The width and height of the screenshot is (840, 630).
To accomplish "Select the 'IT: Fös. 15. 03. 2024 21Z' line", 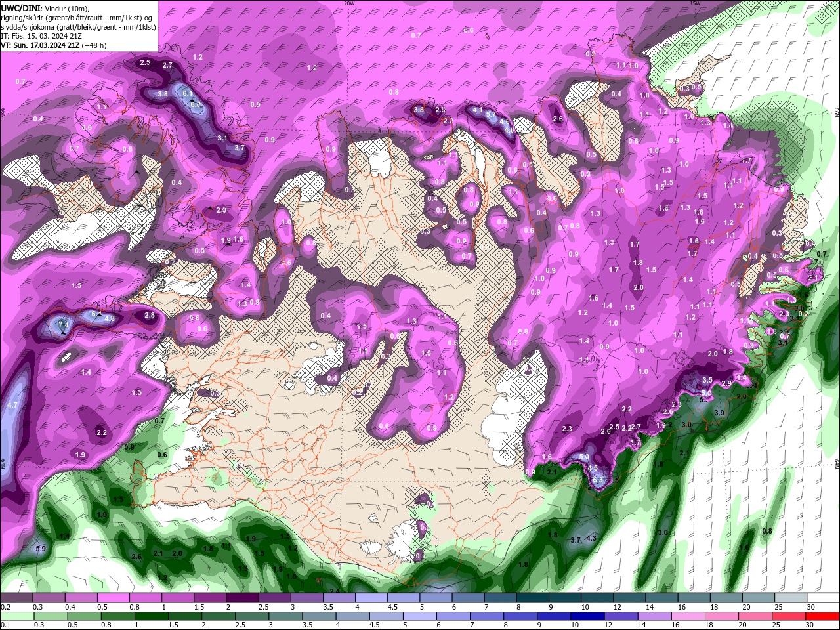I will click(x=41, y=36).
